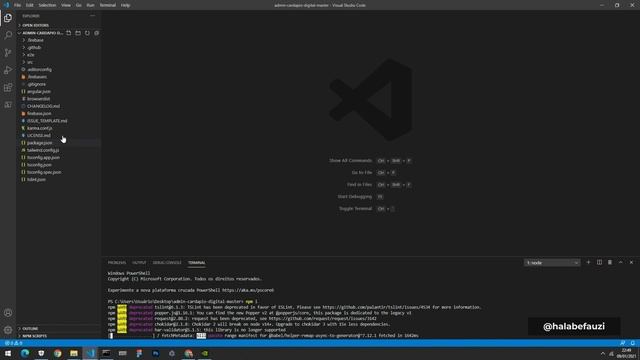
Task: Open the Photoshop icon in taskbar
Action: (156, 353)
